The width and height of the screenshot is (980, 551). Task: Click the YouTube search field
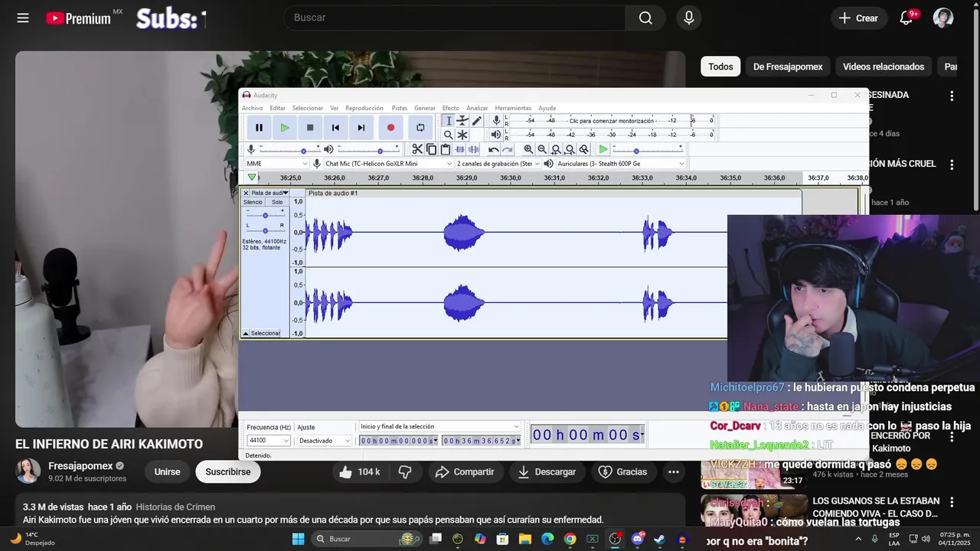454,18
